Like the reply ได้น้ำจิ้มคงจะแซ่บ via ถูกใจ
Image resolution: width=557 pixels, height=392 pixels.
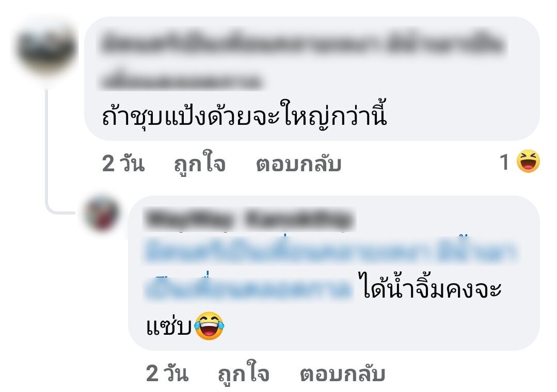coord(244,373)
